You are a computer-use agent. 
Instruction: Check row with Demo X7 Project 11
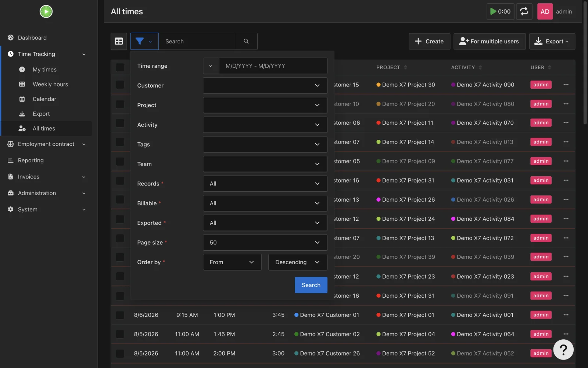coord(120,123)
